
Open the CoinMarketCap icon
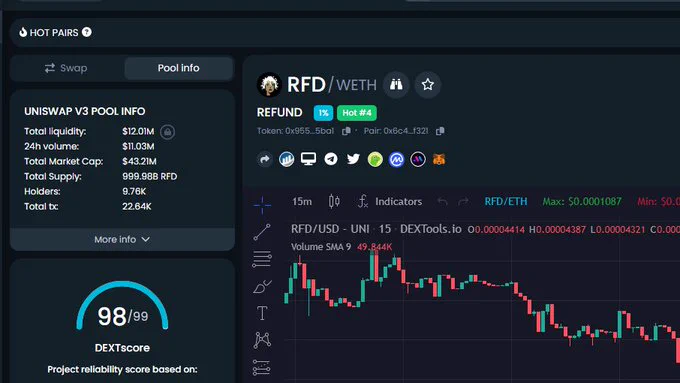pyautogui.click(x=396, y=160)
